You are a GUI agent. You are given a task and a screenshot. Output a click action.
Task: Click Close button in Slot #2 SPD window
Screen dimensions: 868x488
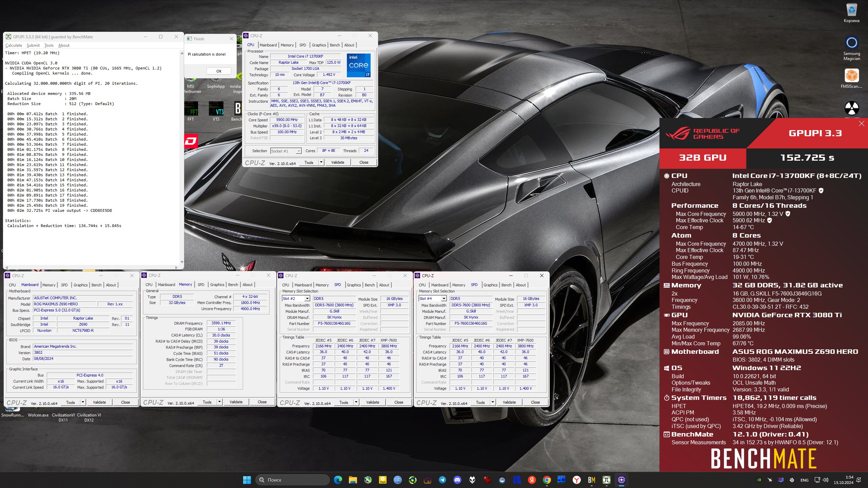[399, 402]
